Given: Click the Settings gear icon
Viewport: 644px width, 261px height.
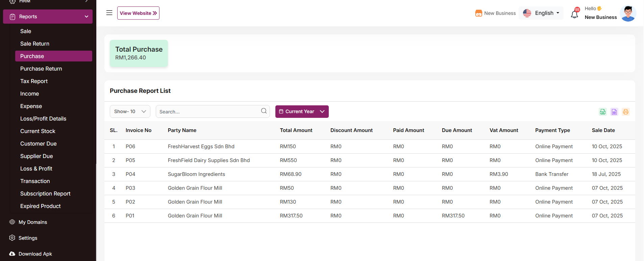Looking at the screenshot, I should 12,238.
